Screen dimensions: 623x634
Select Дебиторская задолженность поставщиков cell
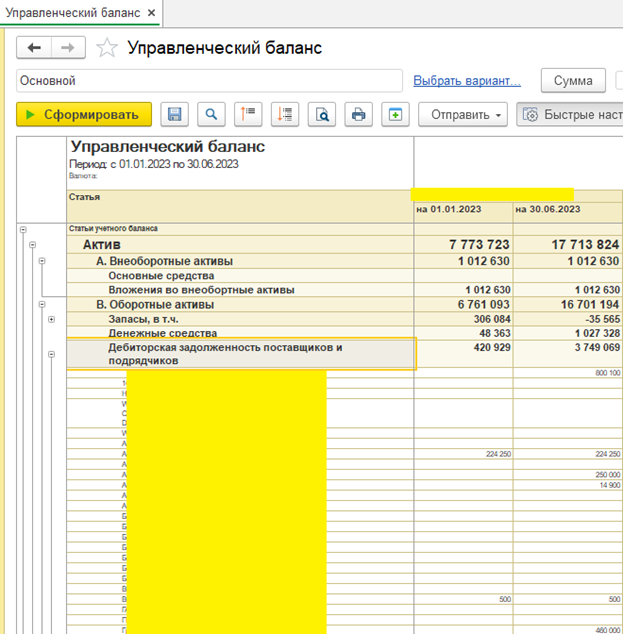coord(241,354)
